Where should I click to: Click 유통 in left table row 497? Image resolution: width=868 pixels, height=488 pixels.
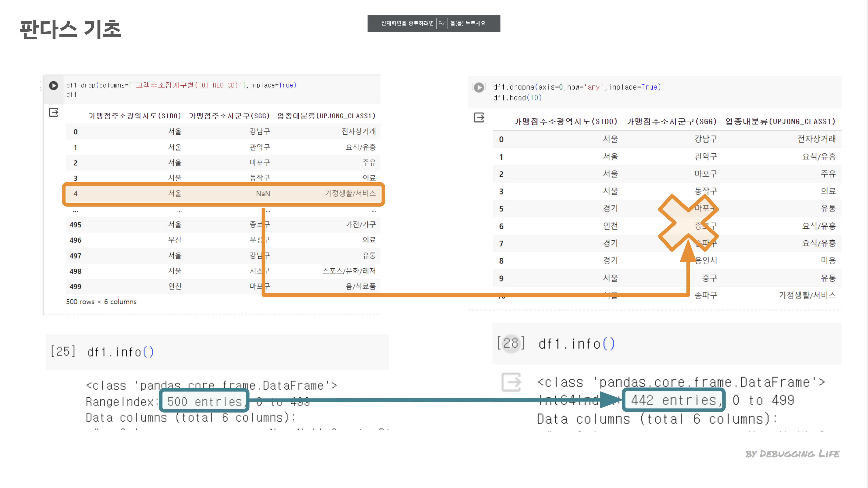369,256
